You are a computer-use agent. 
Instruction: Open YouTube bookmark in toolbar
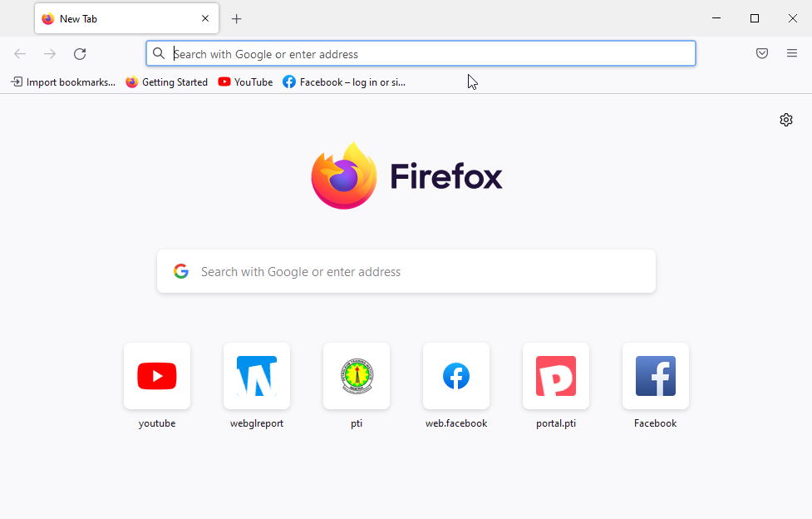[x=245, y=82]
